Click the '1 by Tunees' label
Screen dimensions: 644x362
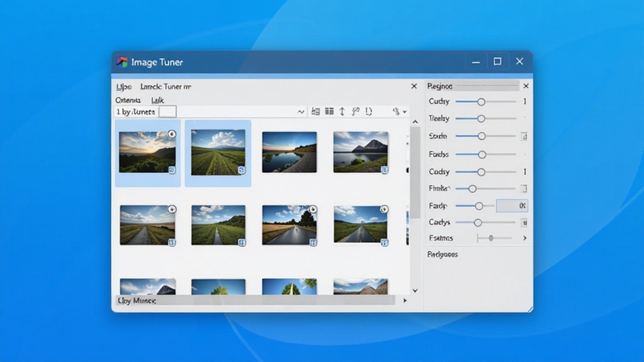(x=135, y=112)
